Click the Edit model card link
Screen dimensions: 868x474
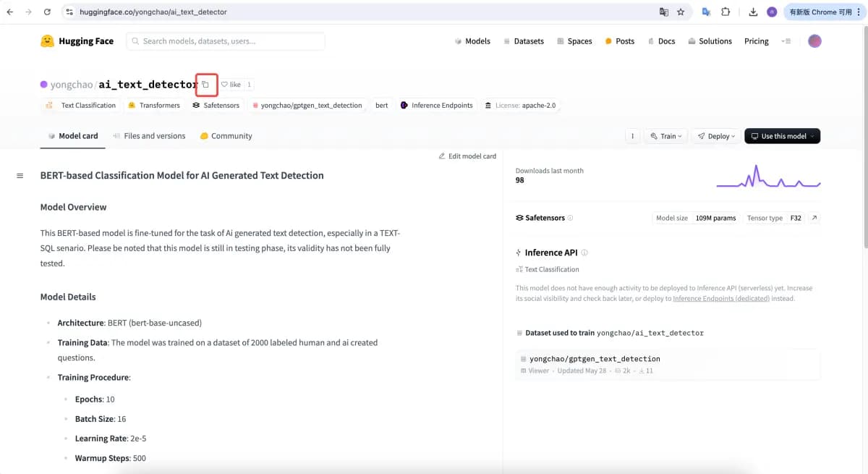(x=467, y=156)
